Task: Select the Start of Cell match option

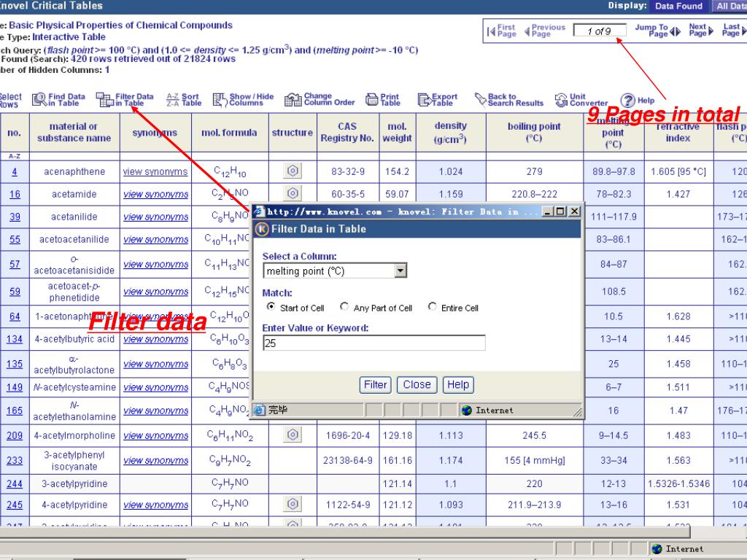Action: pos(271,307)
